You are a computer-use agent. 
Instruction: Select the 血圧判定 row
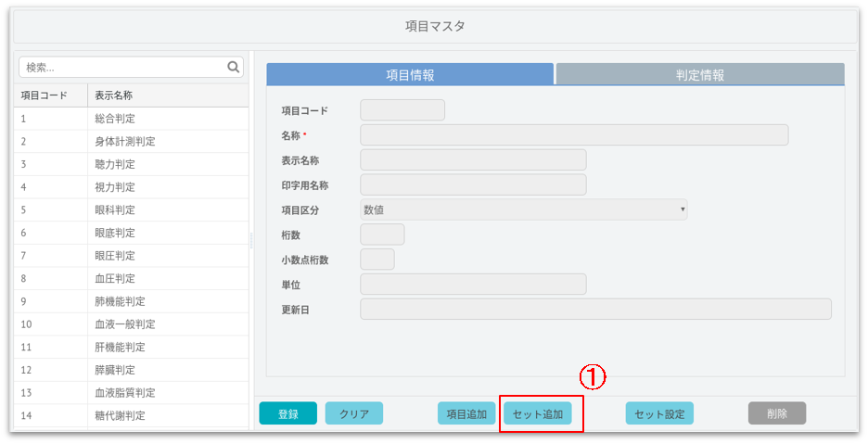click(131, 278)
